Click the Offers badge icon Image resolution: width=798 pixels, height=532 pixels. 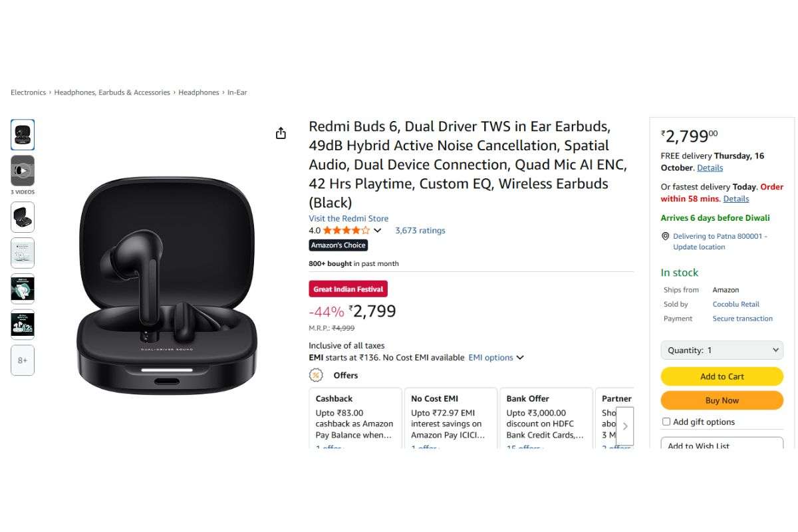pyautogui.click(x=316, y=375)
